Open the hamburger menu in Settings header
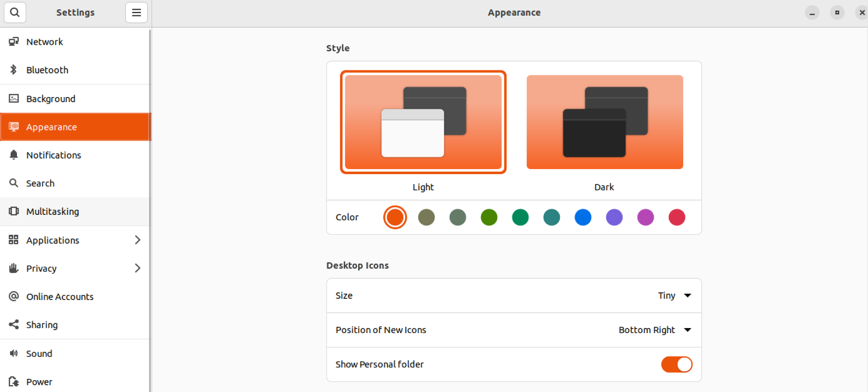This screenshot has height=392, width=868. pos(136,12)
